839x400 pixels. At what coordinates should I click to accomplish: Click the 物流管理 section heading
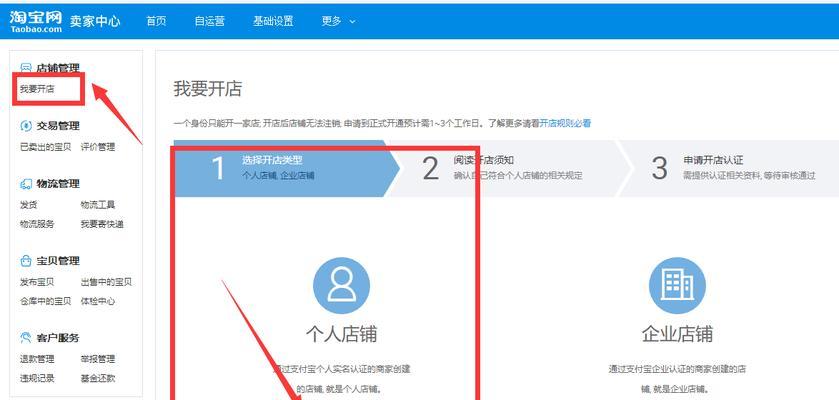coord(58,184)
